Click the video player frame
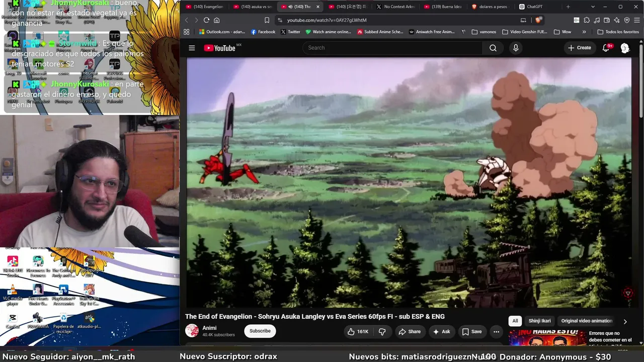 [x=409, y=182]
